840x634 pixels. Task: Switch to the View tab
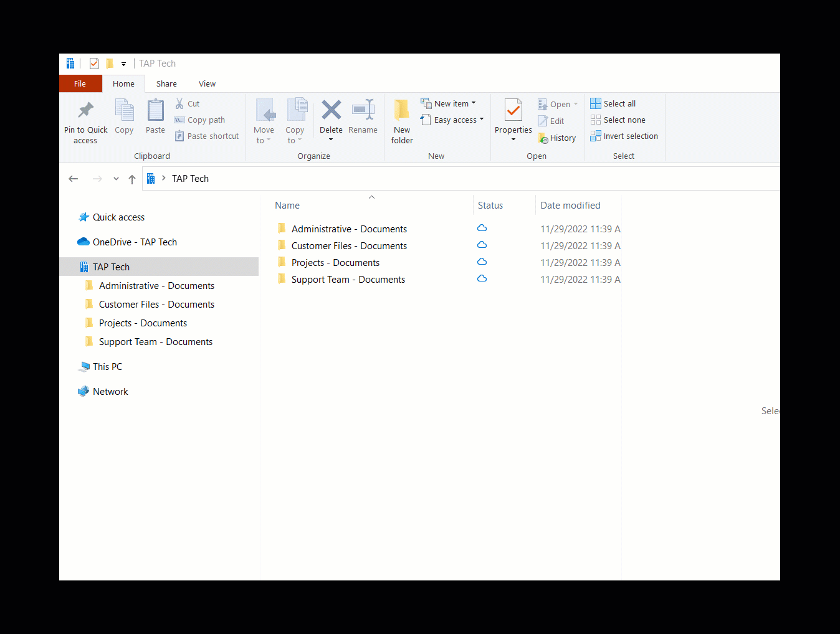(207, 84)
